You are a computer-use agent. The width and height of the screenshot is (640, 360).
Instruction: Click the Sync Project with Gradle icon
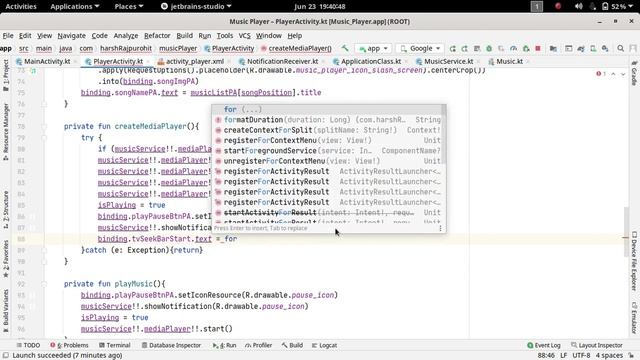coord(581,49)
